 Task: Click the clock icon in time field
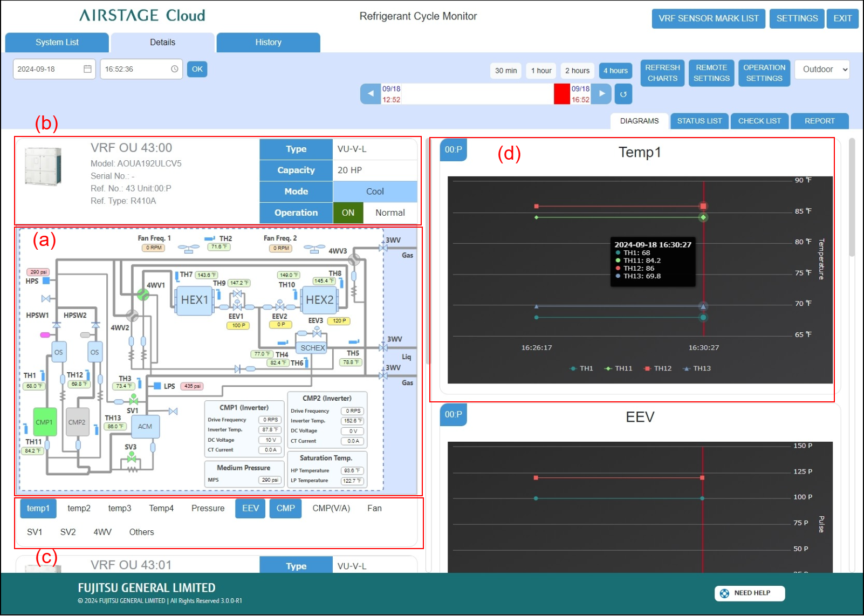click(x=174, y=69)
